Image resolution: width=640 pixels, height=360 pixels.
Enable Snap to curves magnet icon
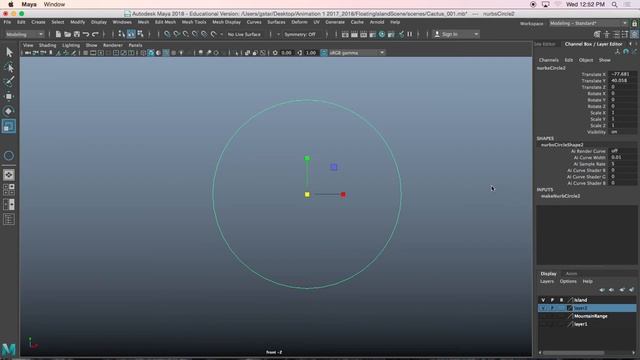pyautogui.click(x=176, y=34)
